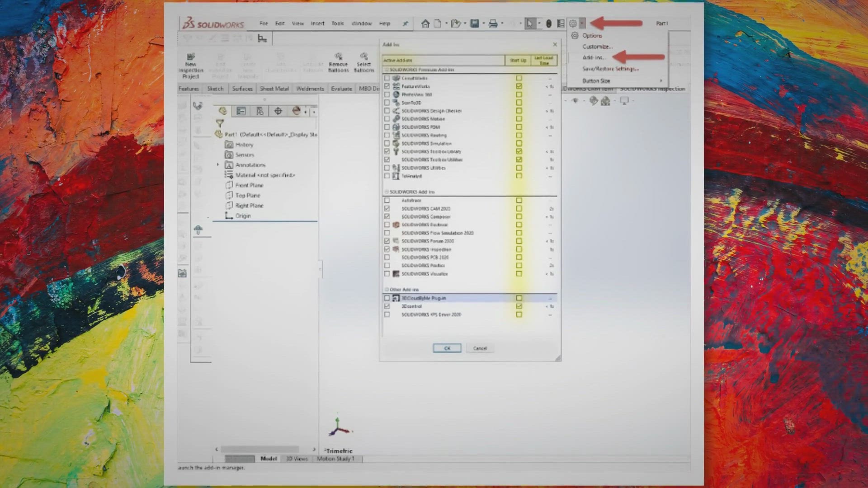Open the Window menu
Screen dimensions: 868x488
(362, 23)
